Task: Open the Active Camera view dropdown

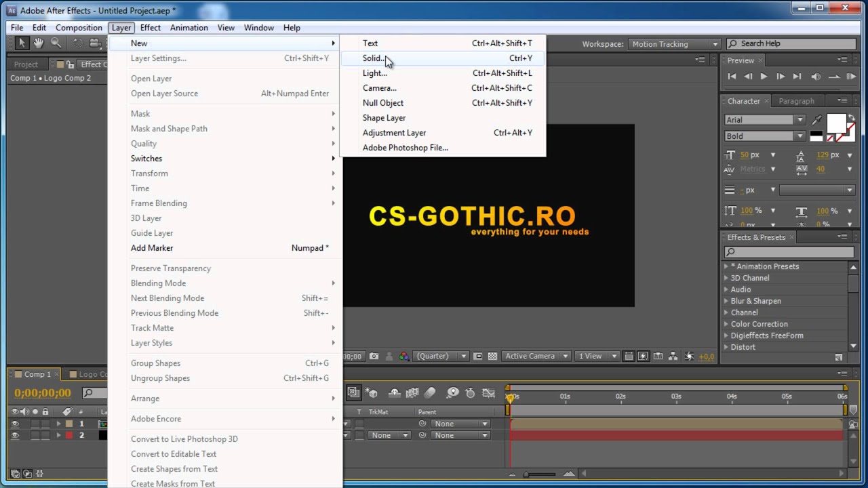Action: [536, 356]
